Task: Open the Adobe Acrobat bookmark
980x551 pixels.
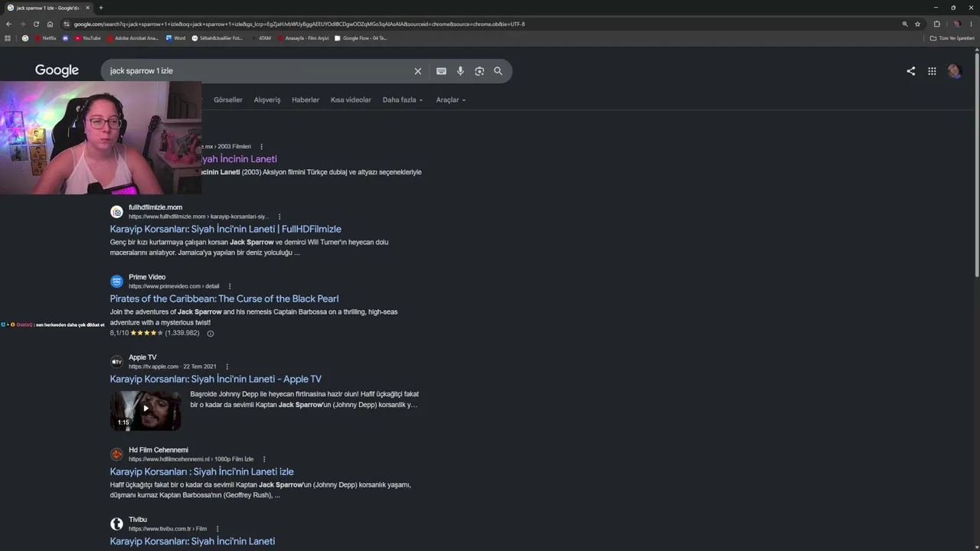Action: tap(132, 37)
